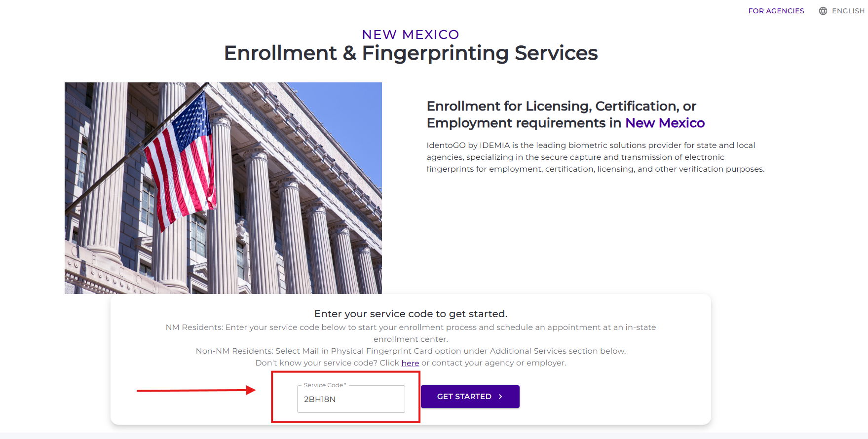The height and width of the screenshot is (439, 868).
Task: Click the Enrollment & Fingerprinting Services title
Action: coord(411,53)
